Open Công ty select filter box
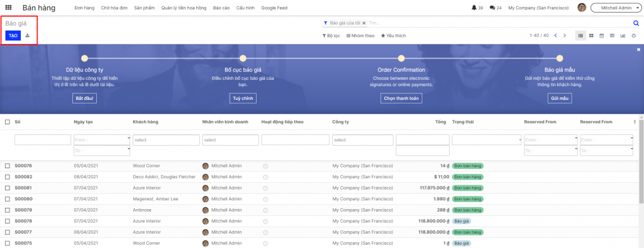 [x=363, y=140]
